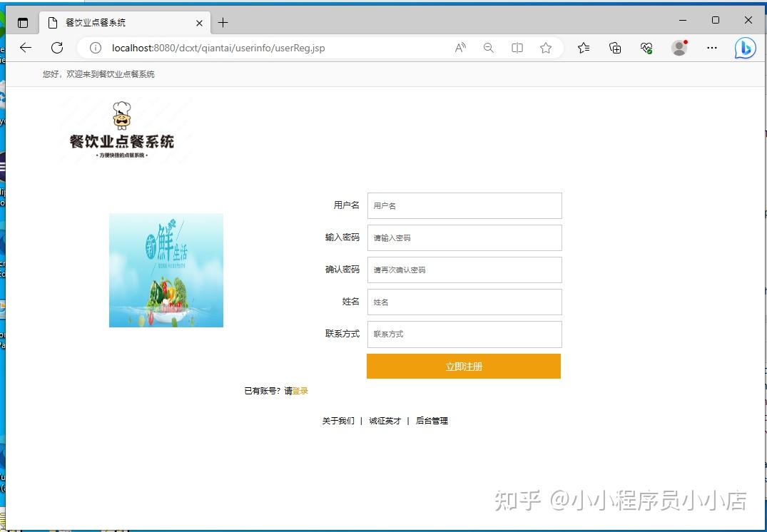Open the zoom magnifier in the address bar

(489, 48)
